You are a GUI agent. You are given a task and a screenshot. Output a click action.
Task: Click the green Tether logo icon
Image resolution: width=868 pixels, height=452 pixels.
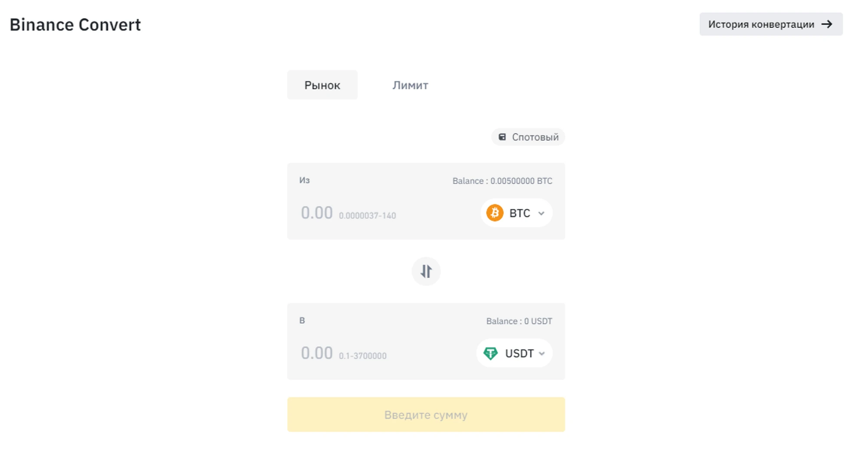[491, 354]
